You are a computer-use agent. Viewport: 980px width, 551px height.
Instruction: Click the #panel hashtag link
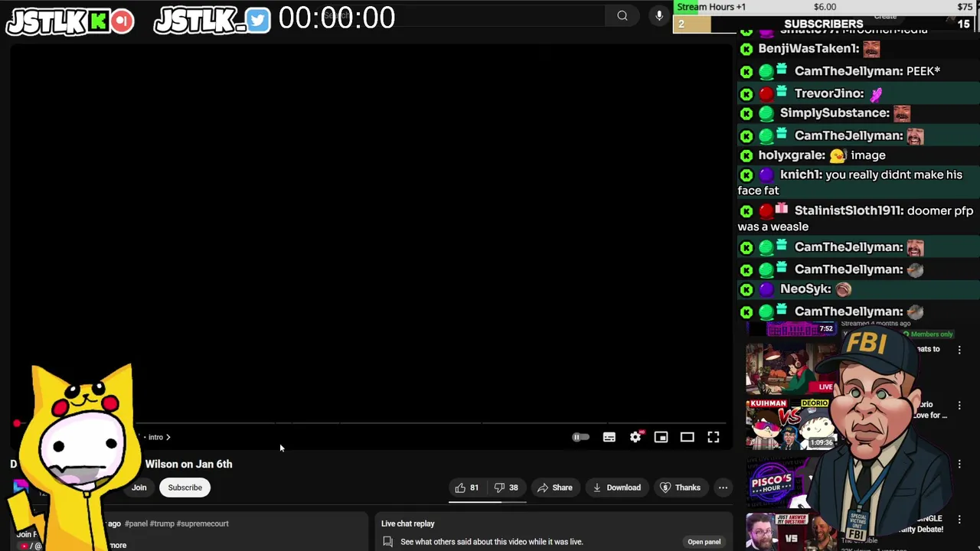pos(136,523)
